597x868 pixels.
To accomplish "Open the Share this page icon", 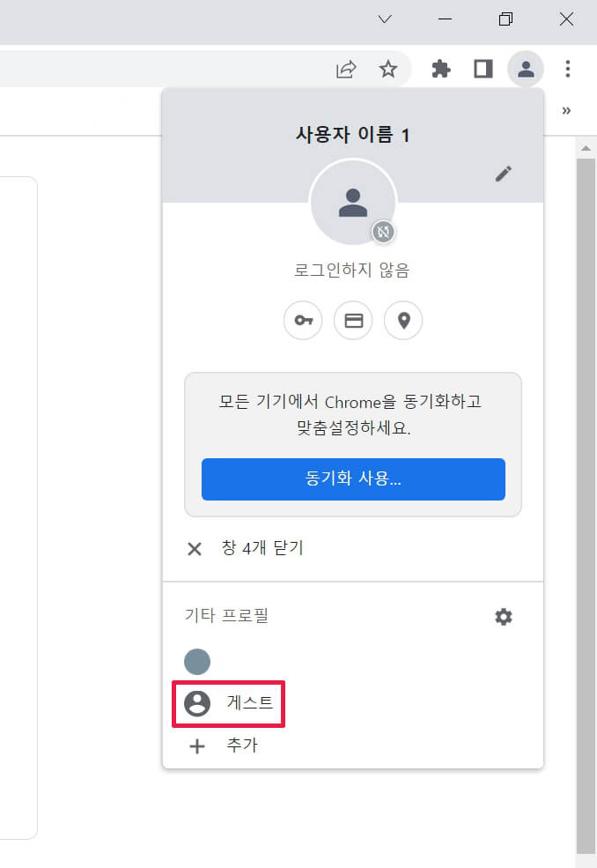I will coord(347,69).
